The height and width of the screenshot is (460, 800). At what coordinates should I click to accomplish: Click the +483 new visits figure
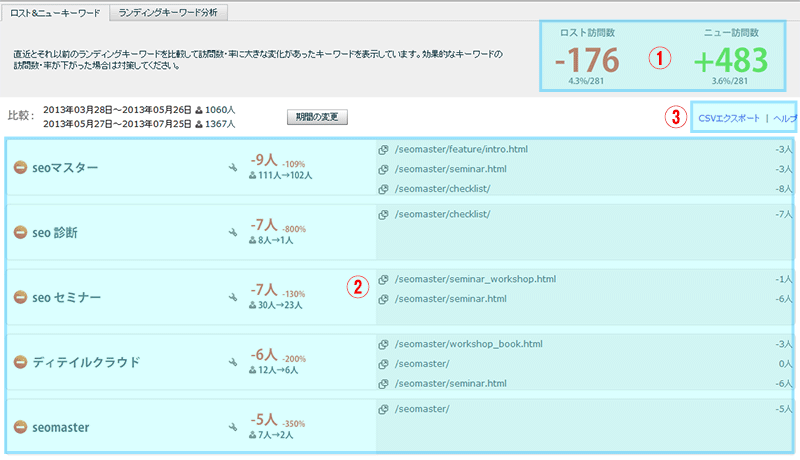[x=731, y=60]
